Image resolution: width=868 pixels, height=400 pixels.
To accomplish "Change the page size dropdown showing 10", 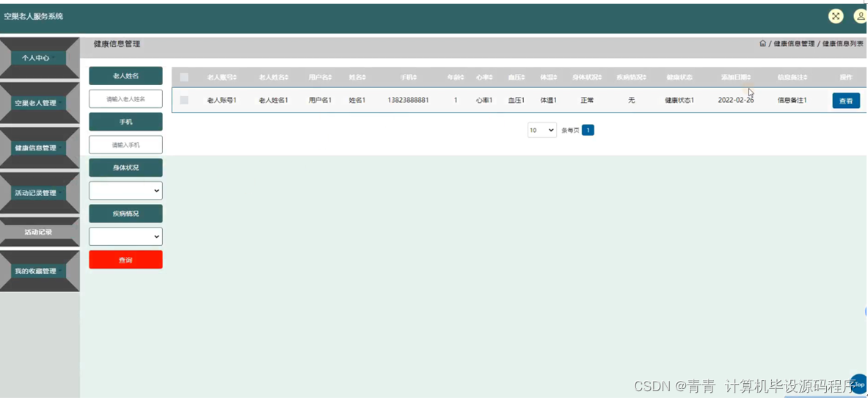I will [542, 130].
